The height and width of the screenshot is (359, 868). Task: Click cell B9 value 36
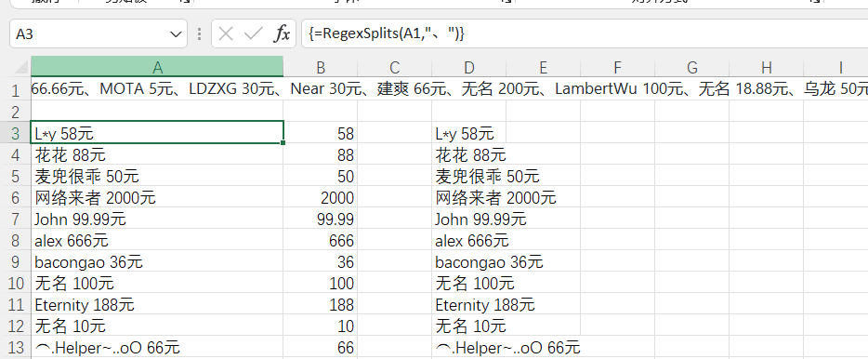click(321, 261)
